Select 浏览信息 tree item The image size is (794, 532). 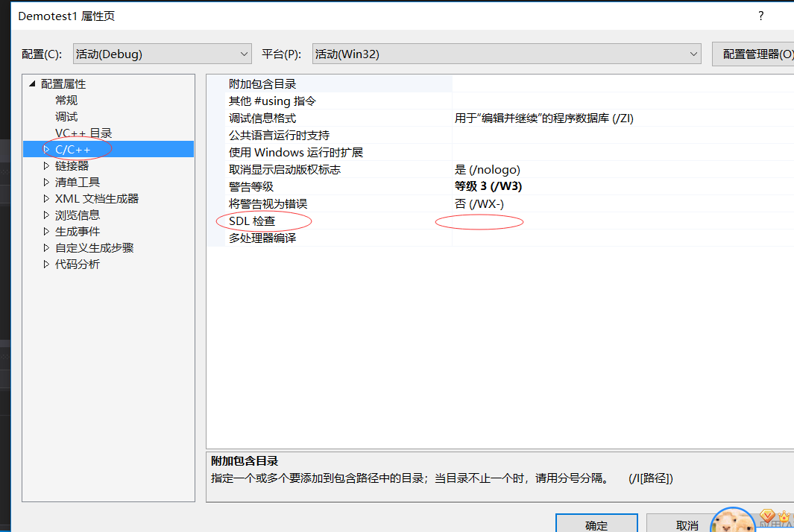tap(78, 215)
